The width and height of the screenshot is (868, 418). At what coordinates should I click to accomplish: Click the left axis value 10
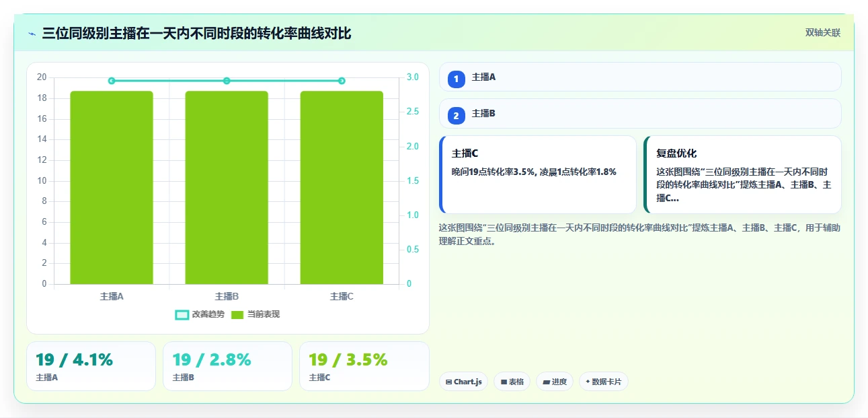(42, 181)
